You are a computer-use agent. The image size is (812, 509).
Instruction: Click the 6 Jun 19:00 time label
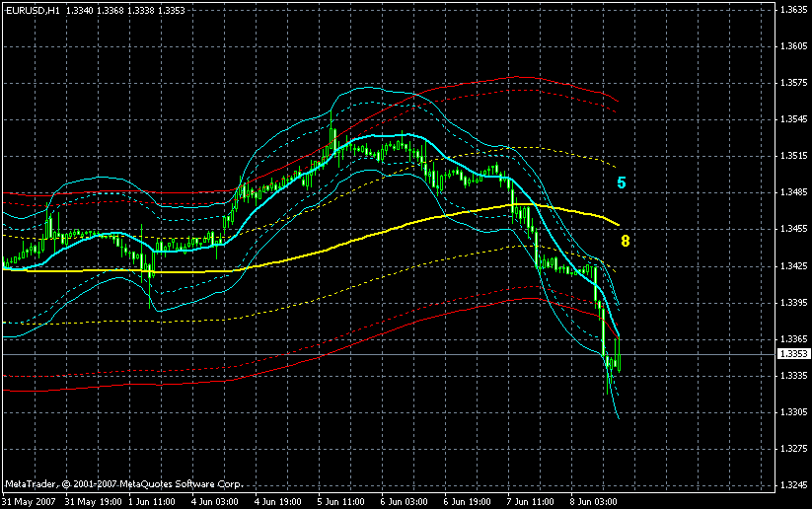click(468, 502)
